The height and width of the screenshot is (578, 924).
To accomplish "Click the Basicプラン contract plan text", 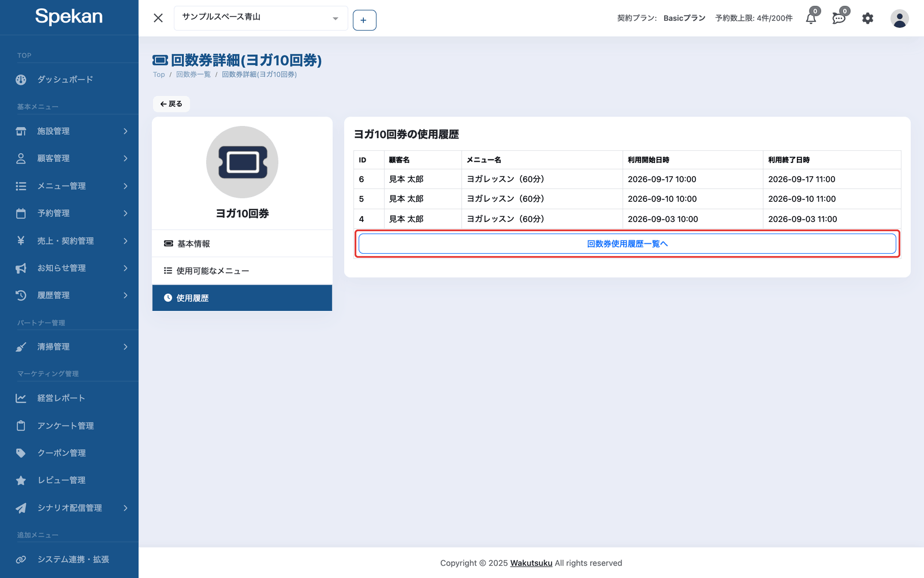I will (x=684, y=18).
